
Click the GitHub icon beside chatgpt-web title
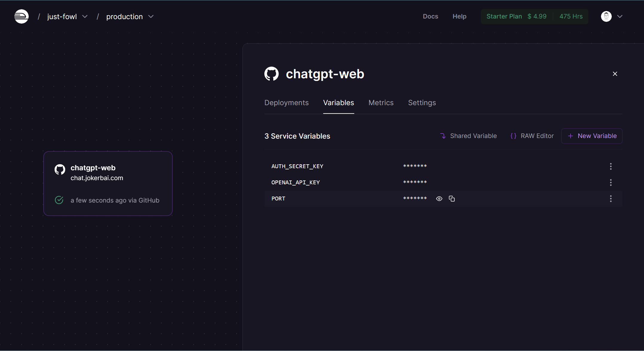point(272,74)
